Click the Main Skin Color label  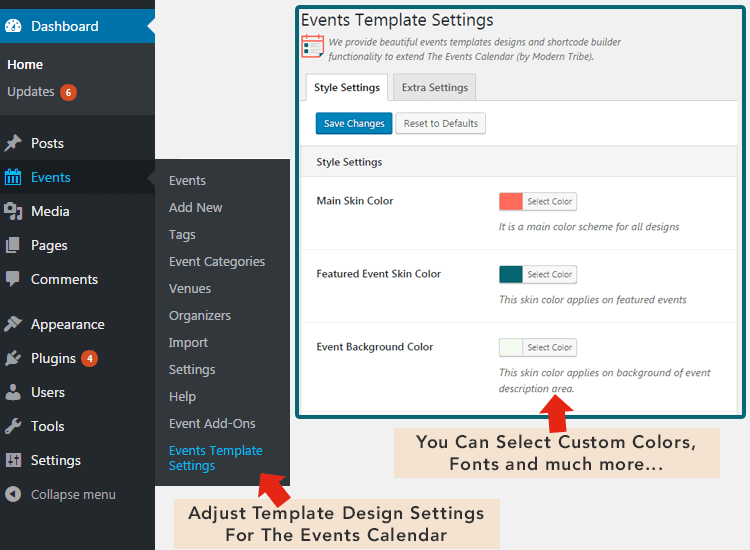click(355, 201)
